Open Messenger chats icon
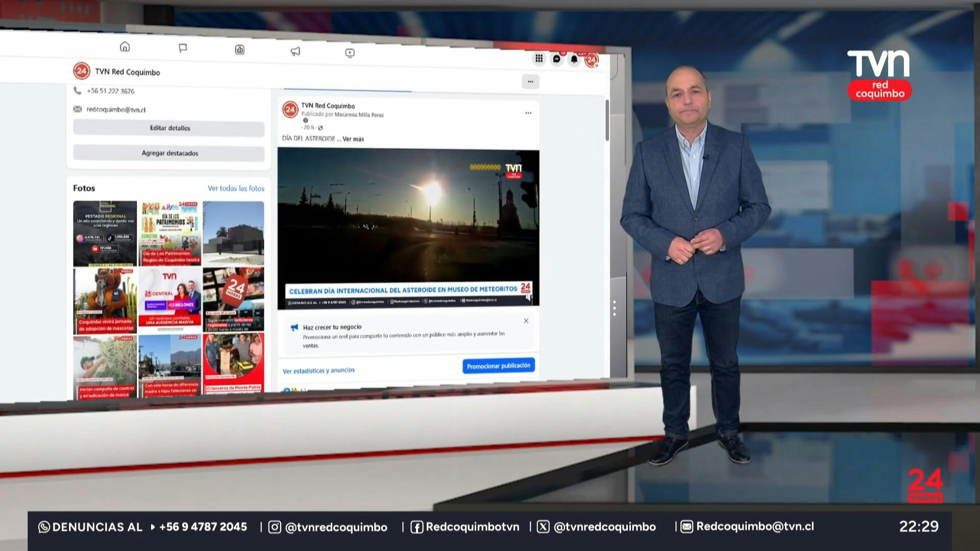Viewport: 980px width, 551px height. 557,59
